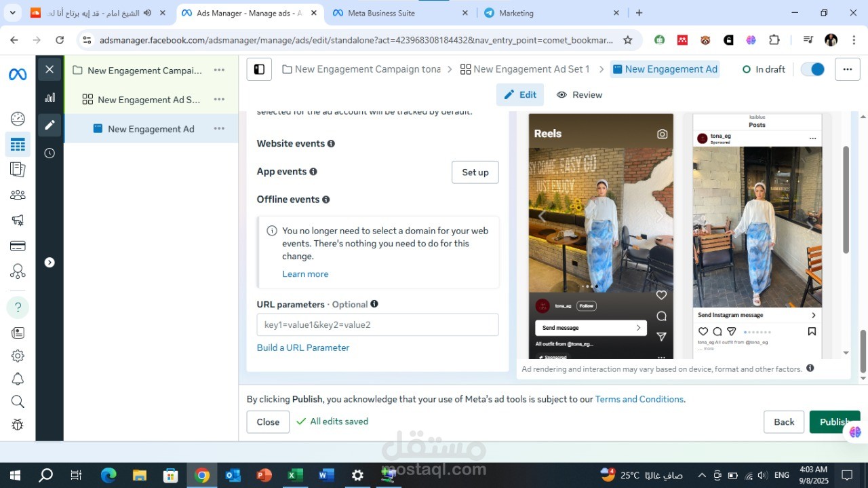This screenshot has height=488, width=868.
Task: Toggle the layout panel icon beside breadcrumb
Action: [259, 69]
